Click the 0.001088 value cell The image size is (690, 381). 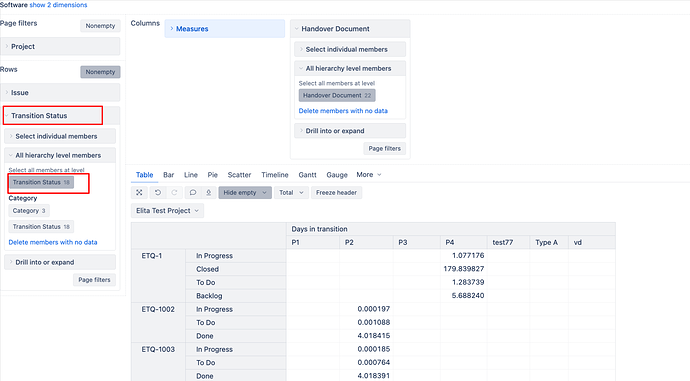[367, 322]
